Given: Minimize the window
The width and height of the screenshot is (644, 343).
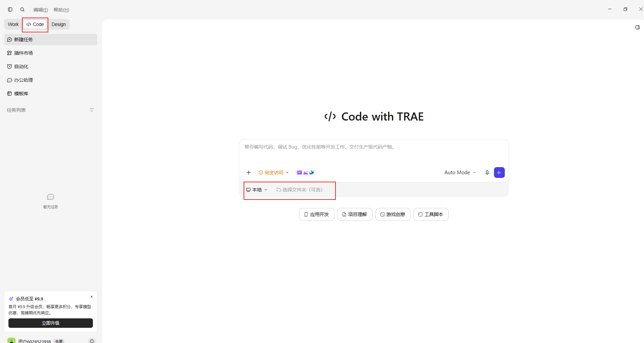Looking at the screenshot, I should coord(610,9).
